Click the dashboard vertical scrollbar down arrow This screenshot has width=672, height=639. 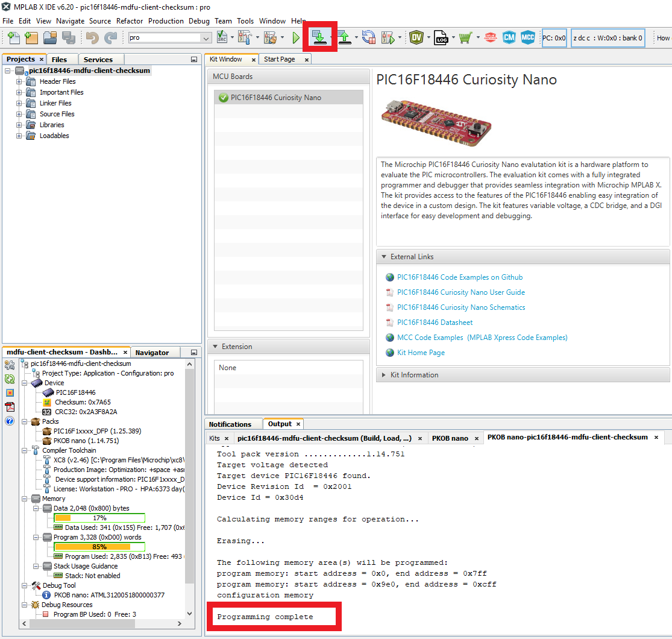click(189, 614)
